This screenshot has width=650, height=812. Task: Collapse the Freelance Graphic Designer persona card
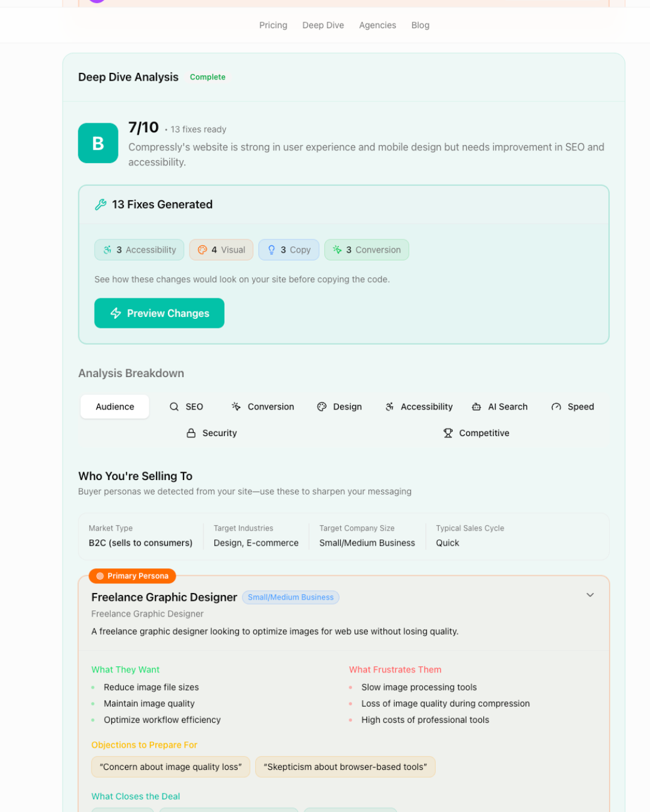(x=590, y=595)
